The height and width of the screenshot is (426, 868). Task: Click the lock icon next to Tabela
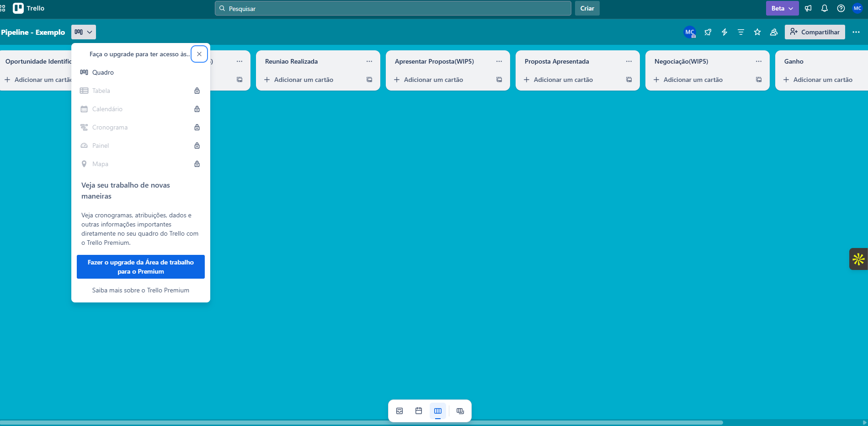pyautogui.click(x=197, y=91)
